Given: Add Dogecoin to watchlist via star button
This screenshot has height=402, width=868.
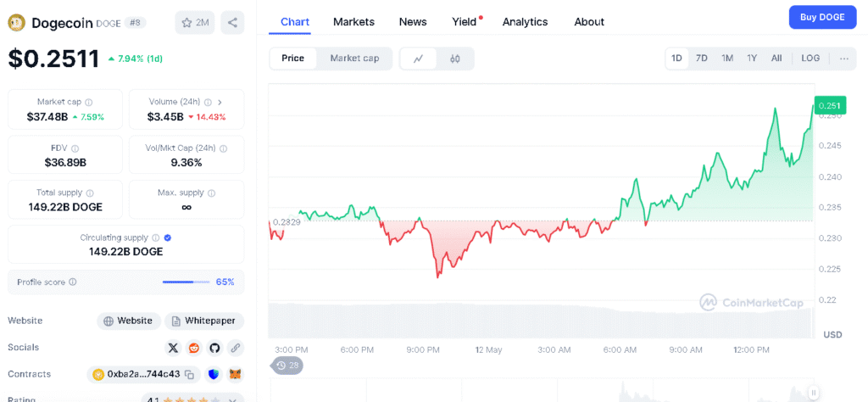Looking at the screenshot, I should [195, 23].
